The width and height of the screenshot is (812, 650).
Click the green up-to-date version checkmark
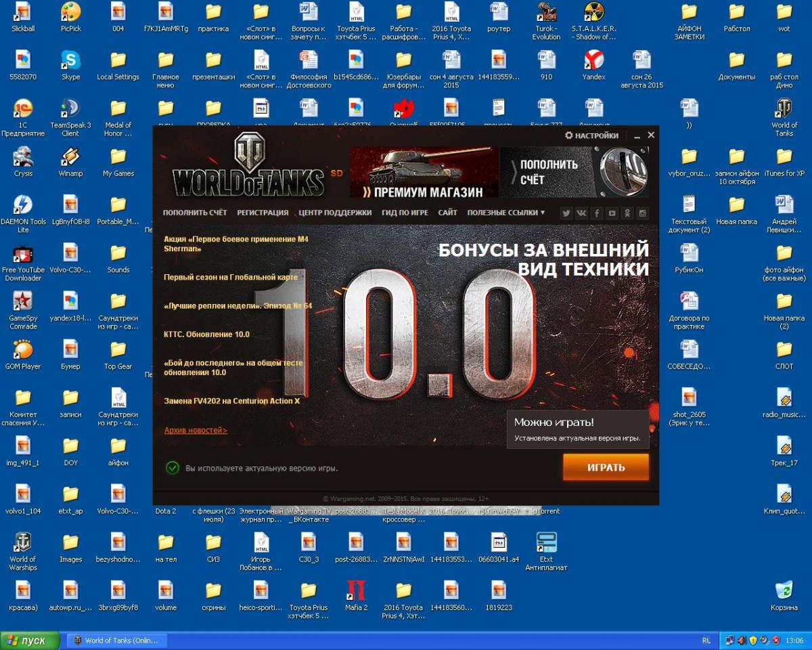173,467
